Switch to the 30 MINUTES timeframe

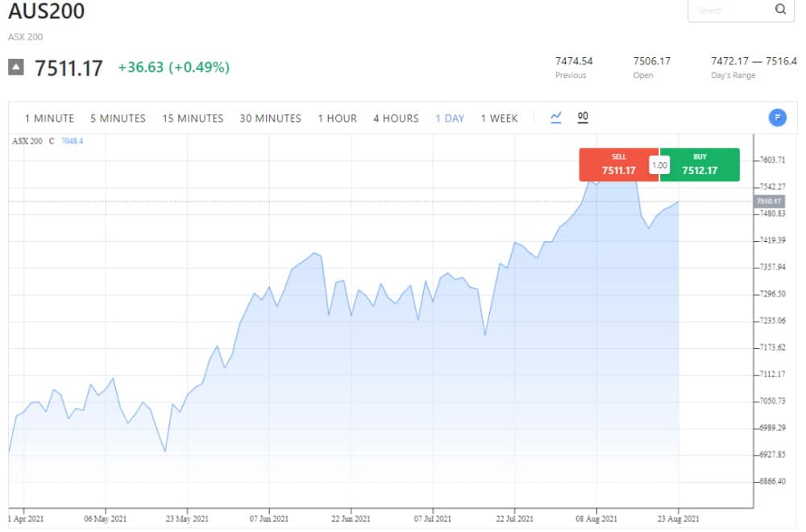click(270, 118)
